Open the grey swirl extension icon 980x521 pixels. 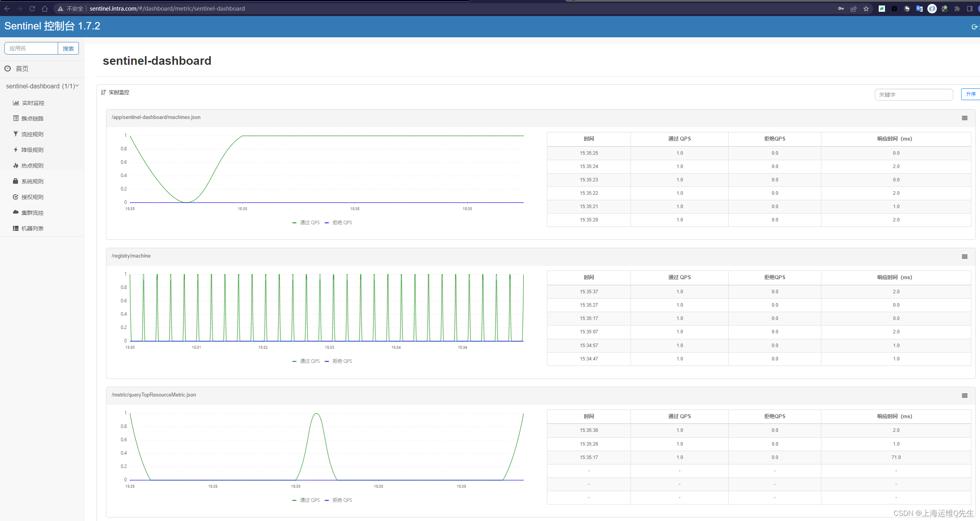(907, 9)
